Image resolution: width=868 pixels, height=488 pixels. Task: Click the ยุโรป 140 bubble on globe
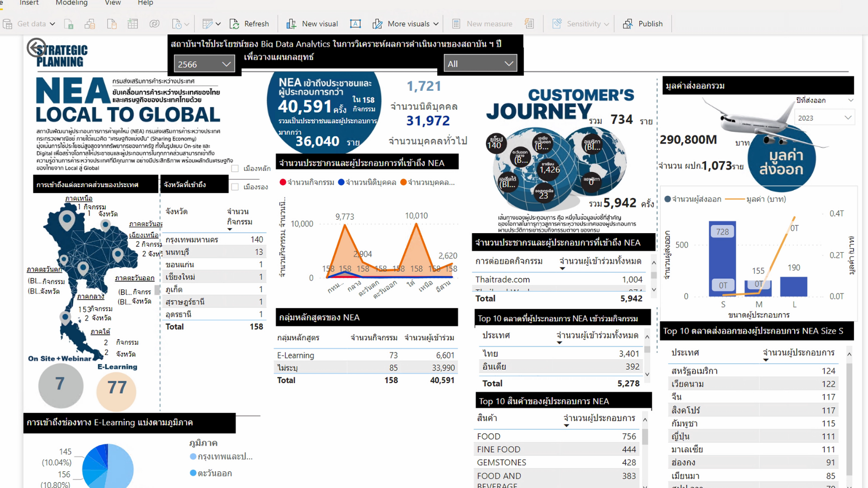496,143
